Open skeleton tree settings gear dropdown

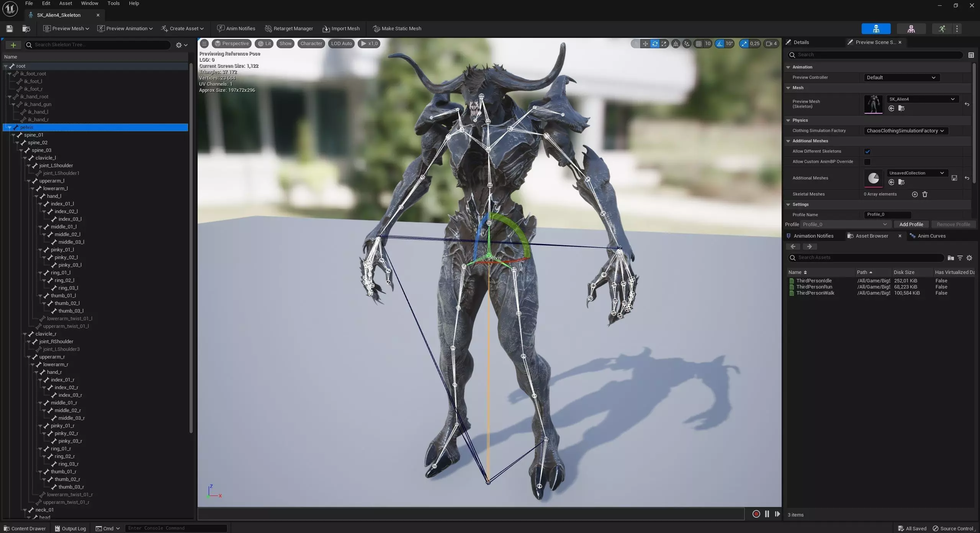click(x=182, y=45)
